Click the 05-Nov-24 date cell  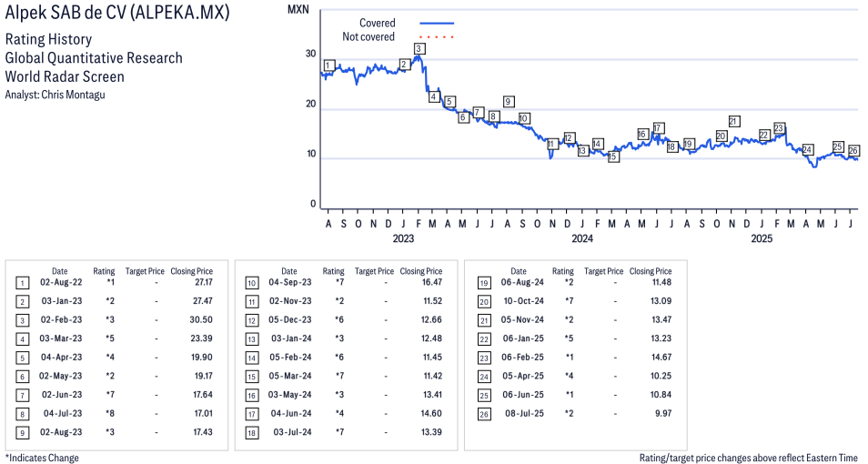(x=522, y=320)
